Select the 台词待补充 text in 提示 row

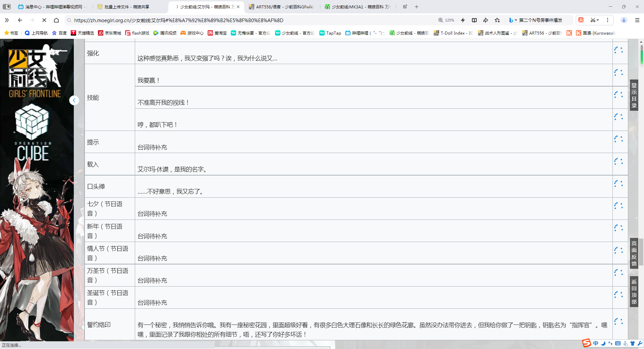pos(152,147)
